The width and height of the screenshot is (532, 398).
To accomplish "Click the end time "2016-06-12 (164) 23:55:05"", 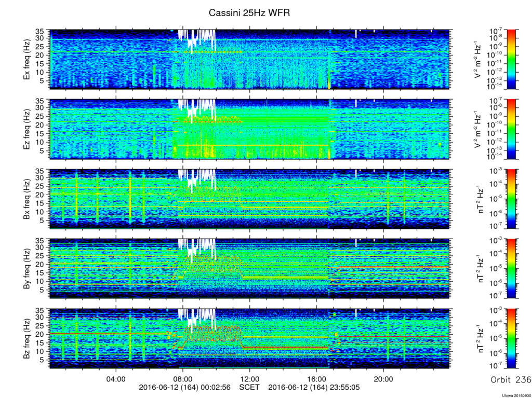I will click(314, 387).
